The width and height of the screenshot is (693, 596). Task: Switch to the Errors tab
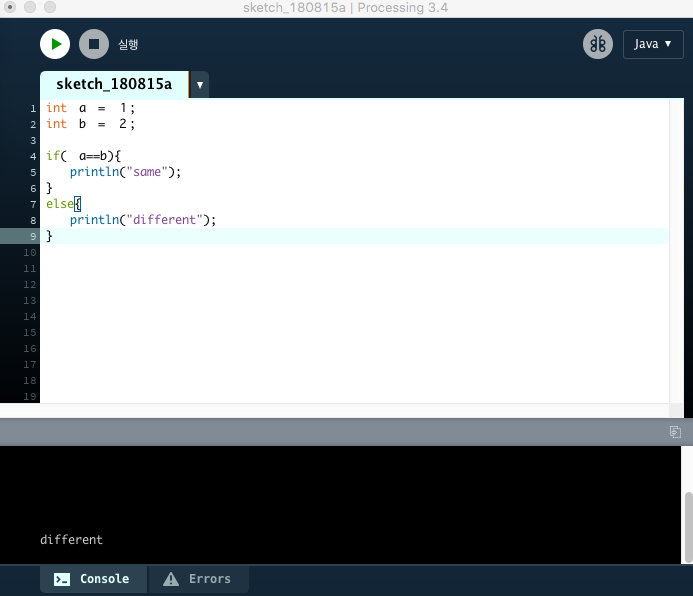coord(198,579)
